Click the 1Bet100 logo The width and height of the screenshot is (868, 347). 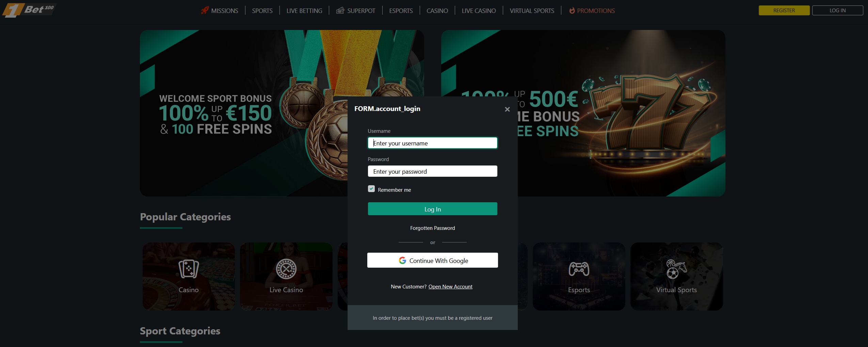click(x=29, y=10)
